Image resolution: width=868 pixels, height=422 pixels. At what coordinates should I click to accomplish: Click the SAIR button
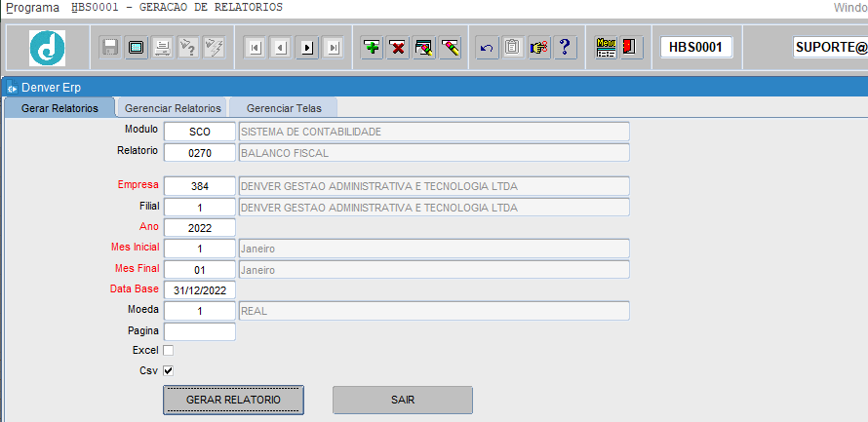[403, 400]
